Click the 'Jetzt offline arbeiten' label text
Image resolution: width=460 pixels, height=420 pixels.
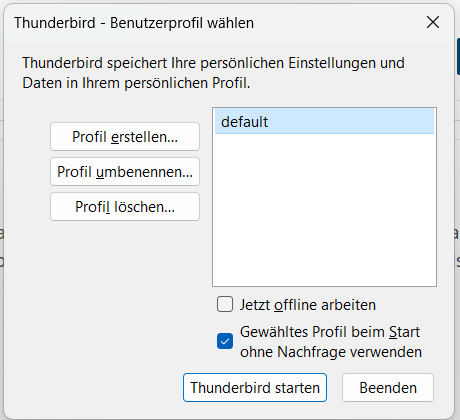coord(308,305)
